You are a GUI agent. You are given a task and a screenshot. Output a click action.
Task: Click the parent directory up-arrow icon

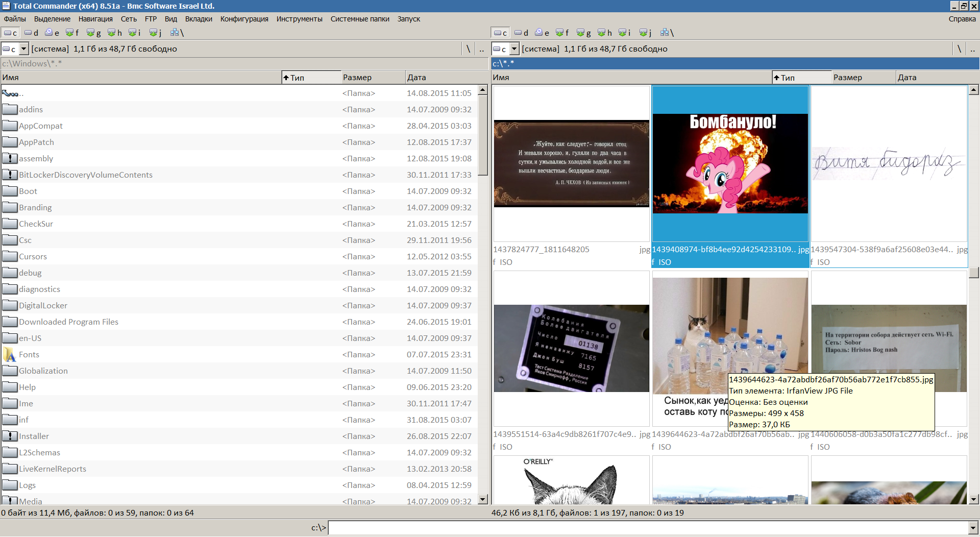pyautogui.click(x=10, y=93)
